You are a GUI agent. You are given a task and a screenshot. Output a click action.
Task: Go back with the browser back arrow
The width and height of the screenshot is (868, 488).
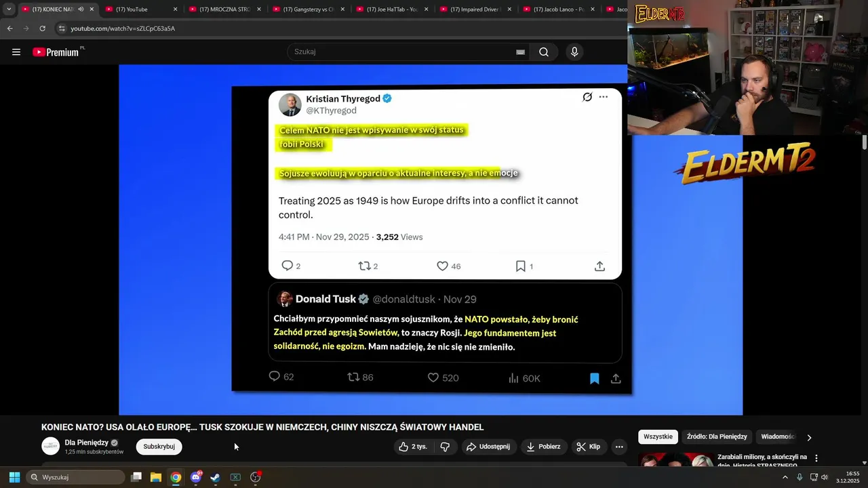[9, 28]
